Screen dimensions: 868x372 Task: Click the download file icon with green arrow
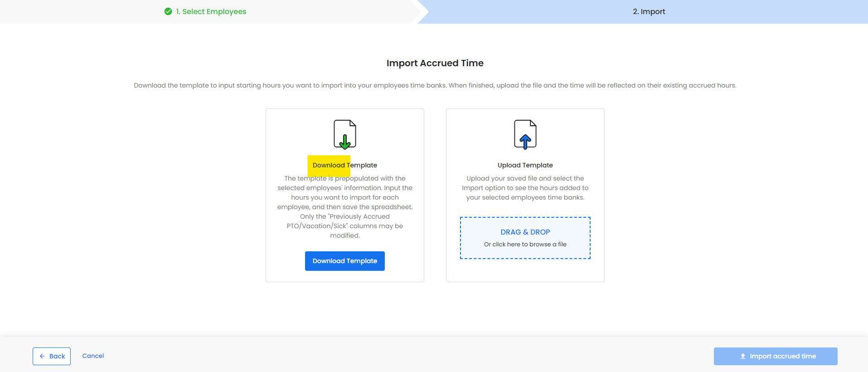344,134
